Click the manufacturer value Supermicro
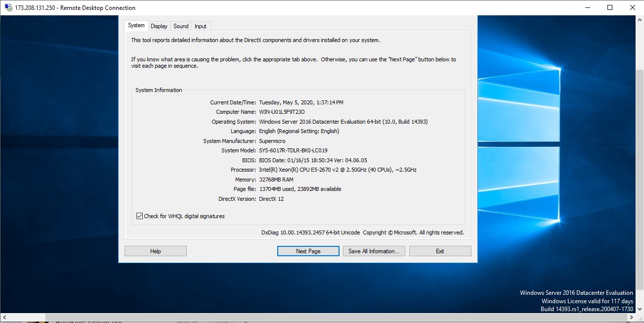The width and height of the screenshot is (644, 323). click(x=272, y=141)
